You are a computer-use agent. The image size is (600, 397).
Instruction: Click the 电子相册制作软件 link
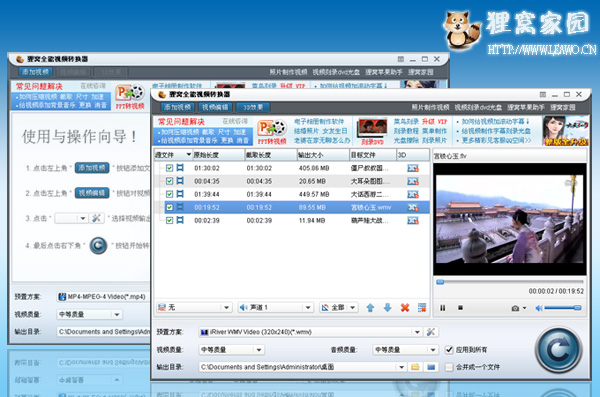[x=319, y=121]
